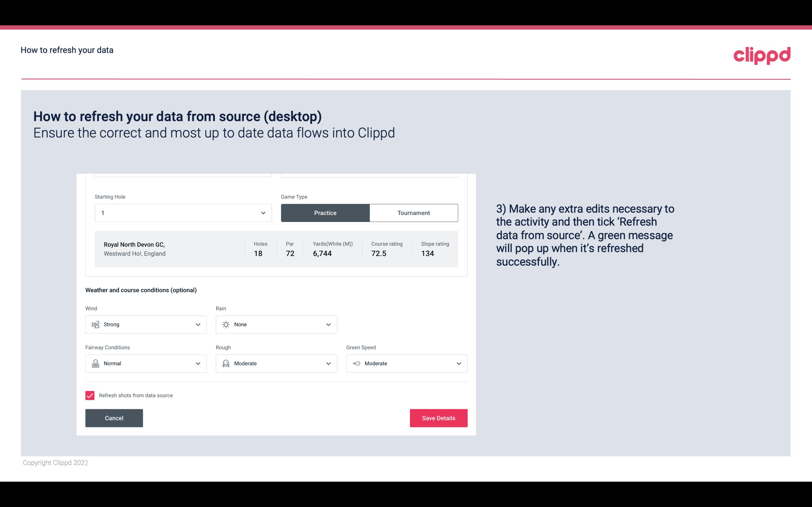Click the Cancel button
This screenshot has height=507, width=812.
tap(114, 418)
